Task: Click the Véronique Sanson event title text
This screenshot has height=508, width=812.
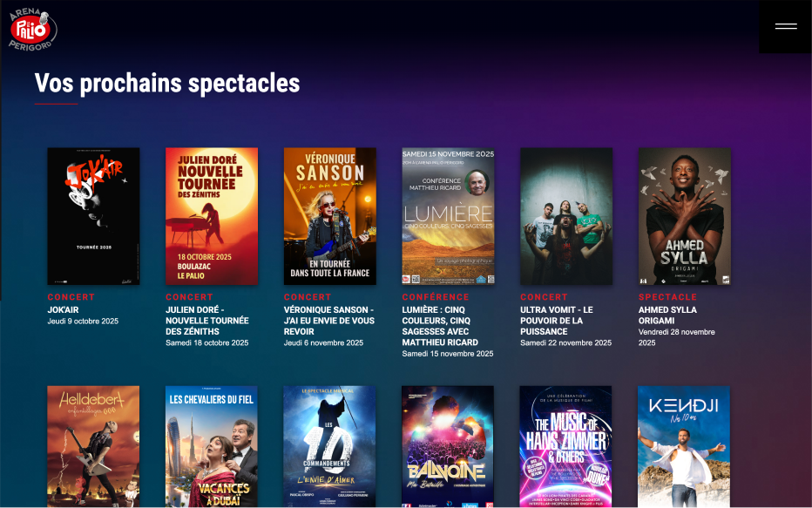Action: pyautogui.click(x=328, y=321)
